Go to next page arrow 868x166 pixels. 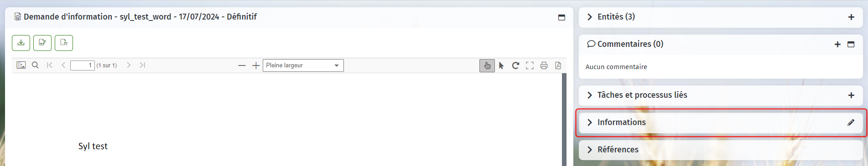pyautogui.click(x=129, y=65)
